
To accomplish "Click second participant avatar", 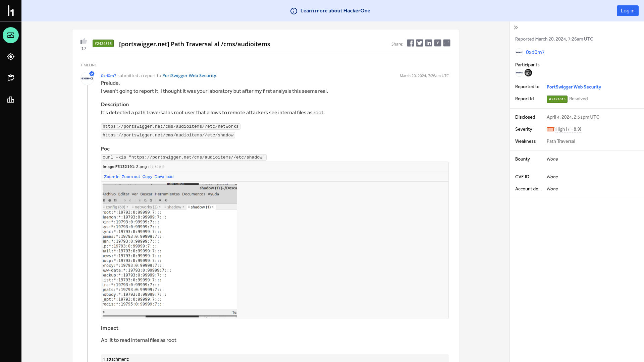I will [x=528, y=73].
